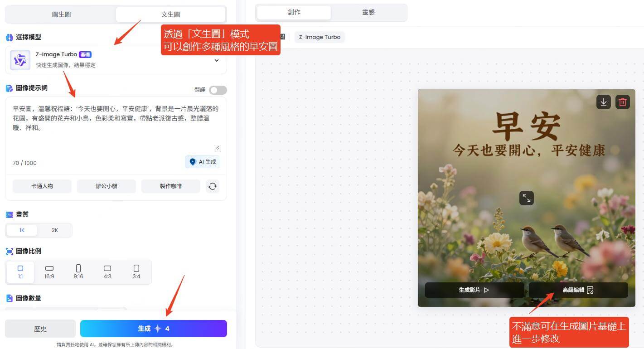Viewport: 644px width, 349px height.
Task: Expand the Z-Image Turbo model selector
Action: 217,60
